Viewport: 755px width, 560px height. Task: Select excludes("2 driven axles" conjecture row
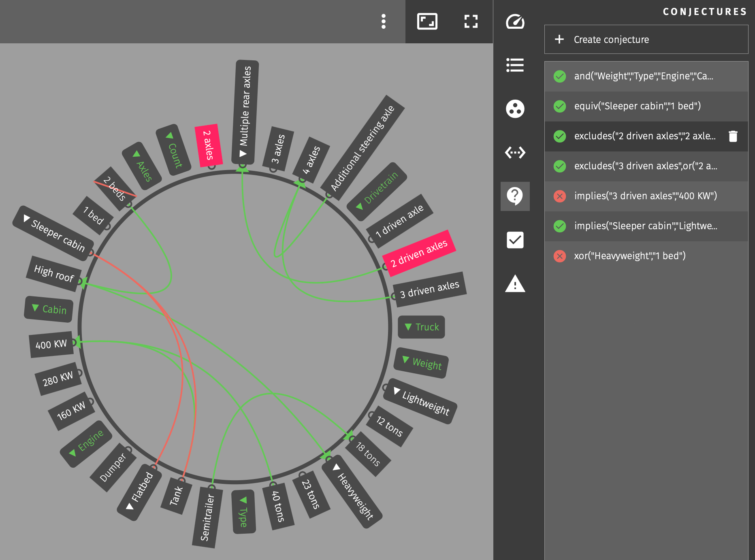pos(646,136)
